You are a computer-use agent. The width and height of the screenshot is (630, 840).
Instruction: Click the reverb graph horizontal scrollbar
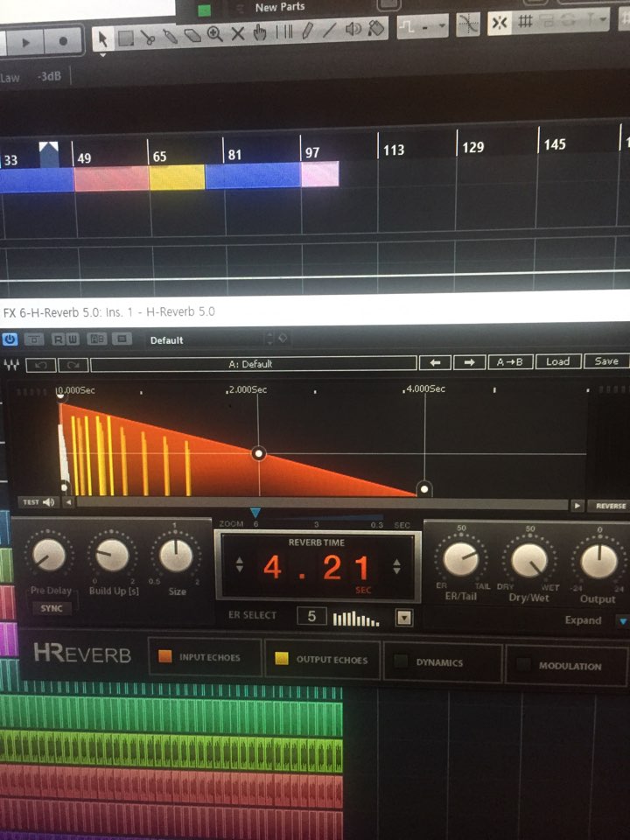pyautogui.click(x=322, y=504)
